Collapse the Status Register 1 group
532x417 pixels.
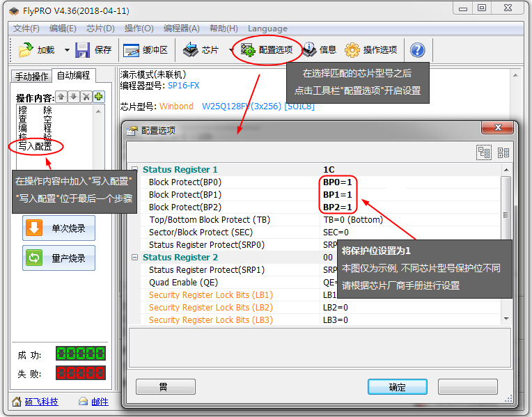(134, 169)
